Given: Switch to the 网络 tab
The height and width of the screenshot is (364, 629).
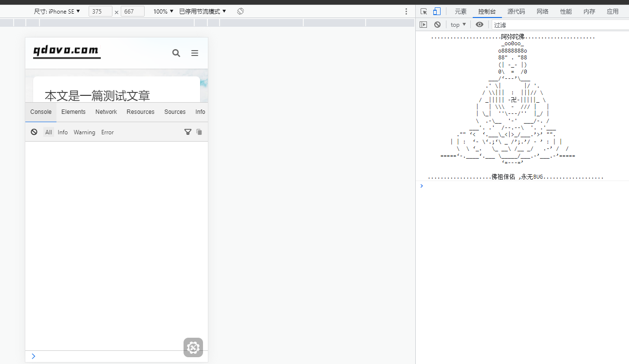Looking at the screenshot, I should tap(543, 12).
